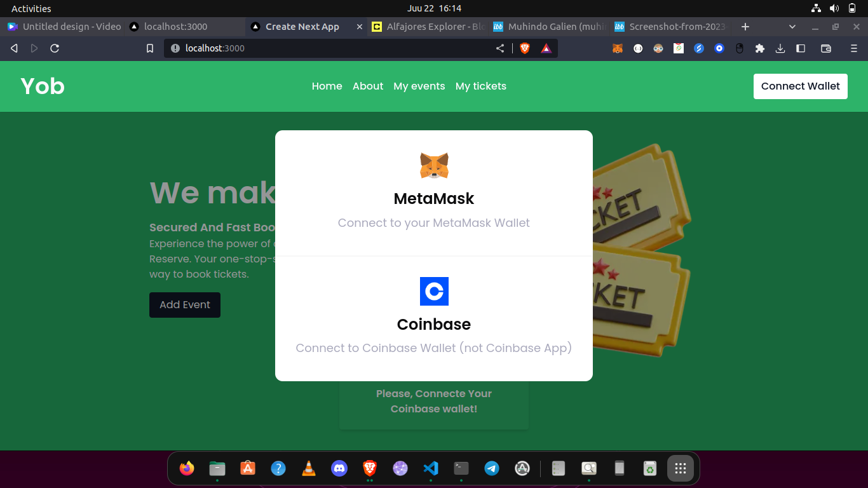Switch to Untitled design - Video tab
This screenshot has height=488, width=868.
point(64,27)
